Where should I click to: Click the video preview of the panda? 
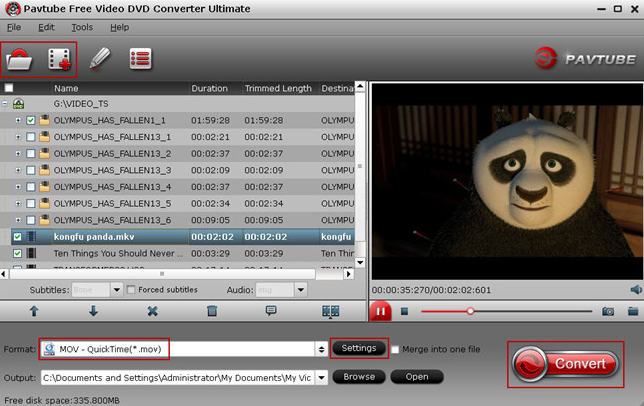click(x=507, y=181)
